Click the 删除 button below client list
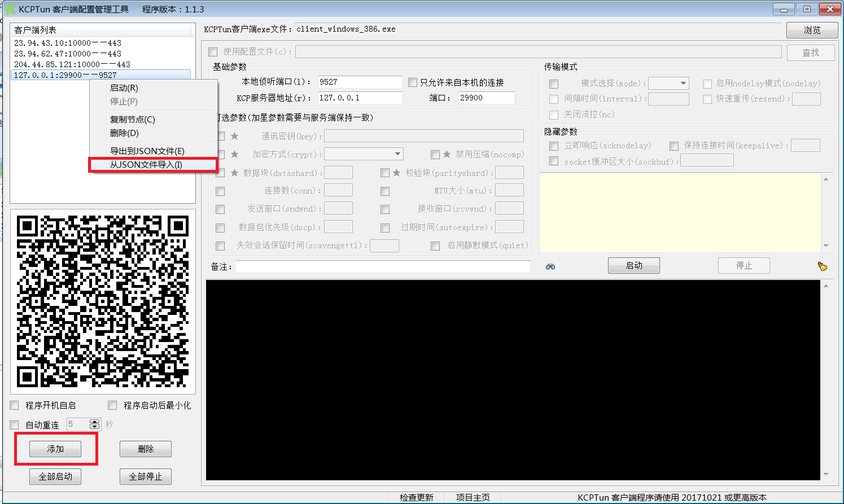Screen dimensions: 844x504 [146, 449]
